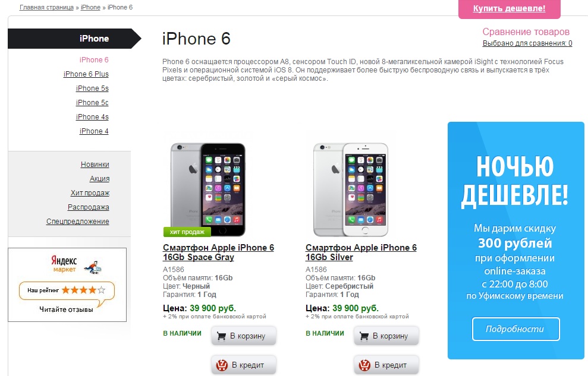
Task: Open the iPhone 6 Space Gray product image
Action: 207,189
